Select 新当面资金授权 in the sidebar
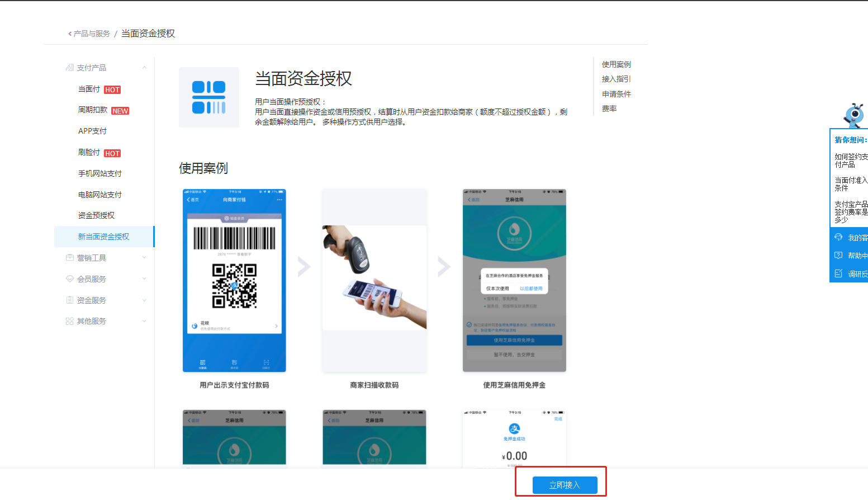 click(x=104, y=237)
